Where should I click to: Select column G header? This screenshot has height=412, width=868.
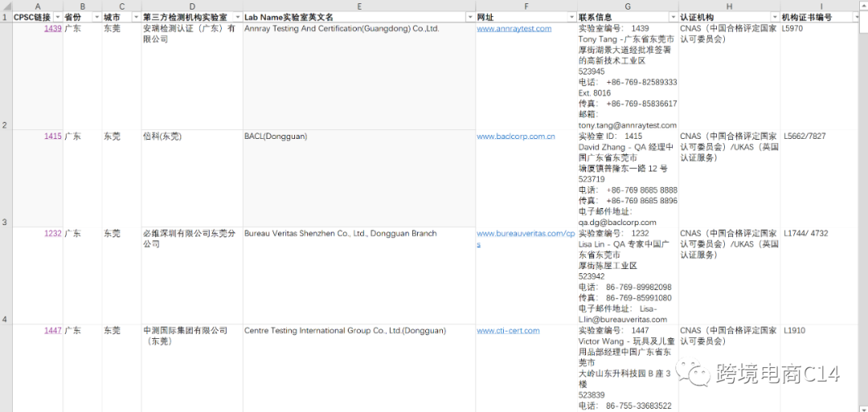(627, 6)
